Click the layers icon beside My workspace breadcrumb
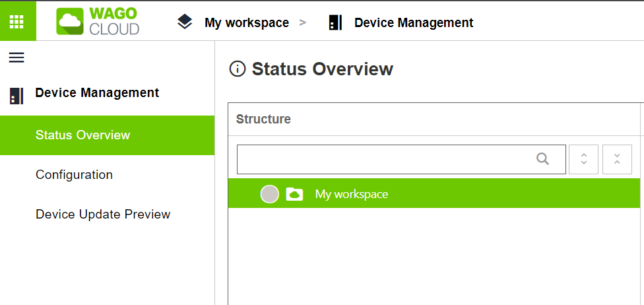 [x=185, y=22]
